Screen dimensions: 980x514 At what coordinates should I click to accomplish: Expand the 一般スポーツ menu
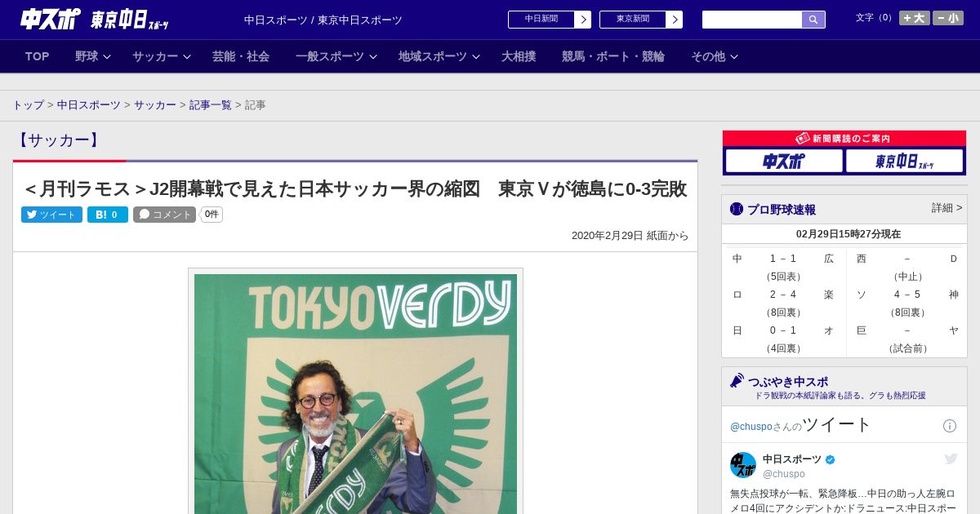tap(336, 56)
